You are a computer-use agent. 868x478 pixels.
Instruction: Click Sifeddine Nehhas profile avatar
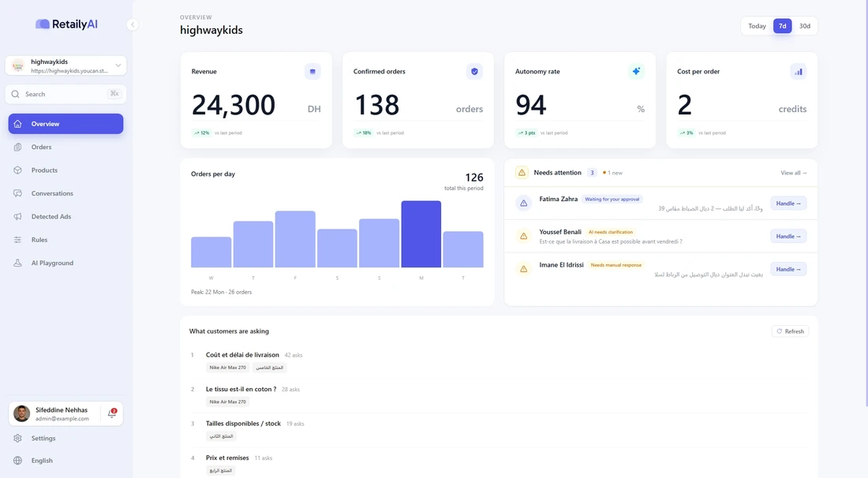[x=21, y=413]
